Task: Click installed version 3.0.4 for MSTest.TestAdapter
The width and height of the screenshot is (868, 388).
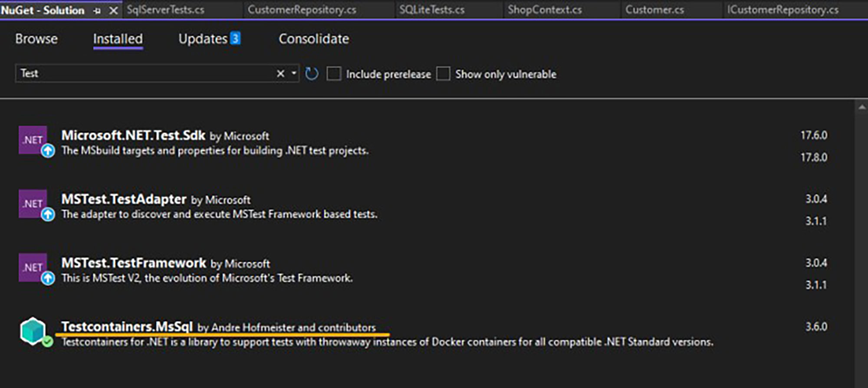Action: (x=816, y=199)
